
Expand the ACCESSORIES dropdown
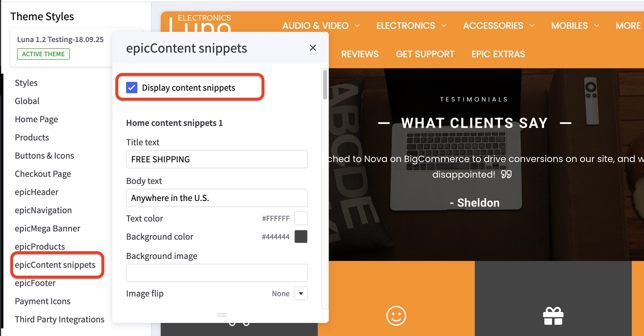[493, 26]
